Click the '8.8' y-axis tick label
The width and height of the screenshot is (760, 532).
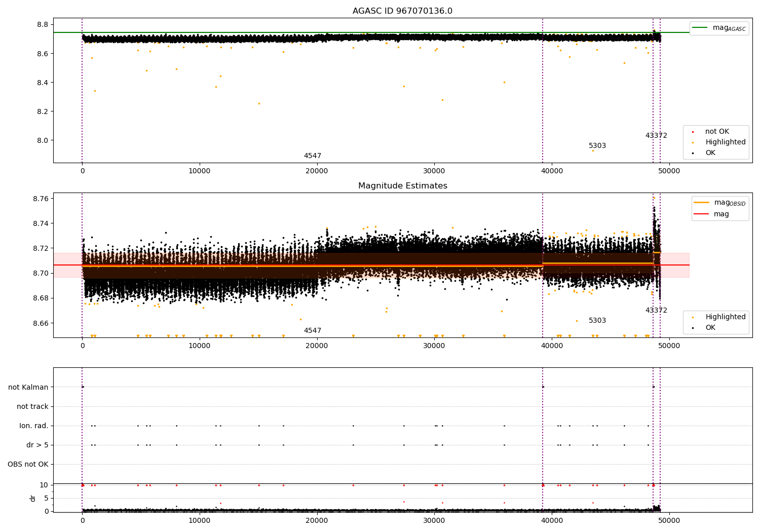(x=43, y=25)
